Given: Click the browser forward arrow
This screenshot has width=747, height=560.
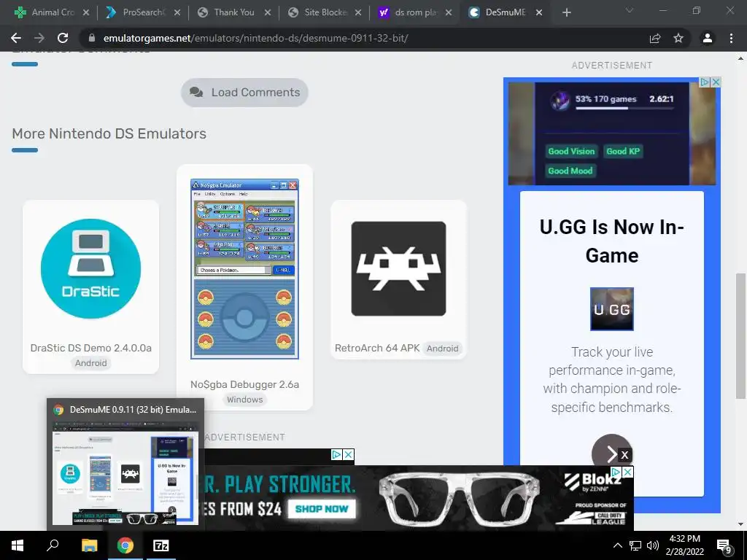Looking at the screenshot, I should pyautogui.click(x=39, y=38).
